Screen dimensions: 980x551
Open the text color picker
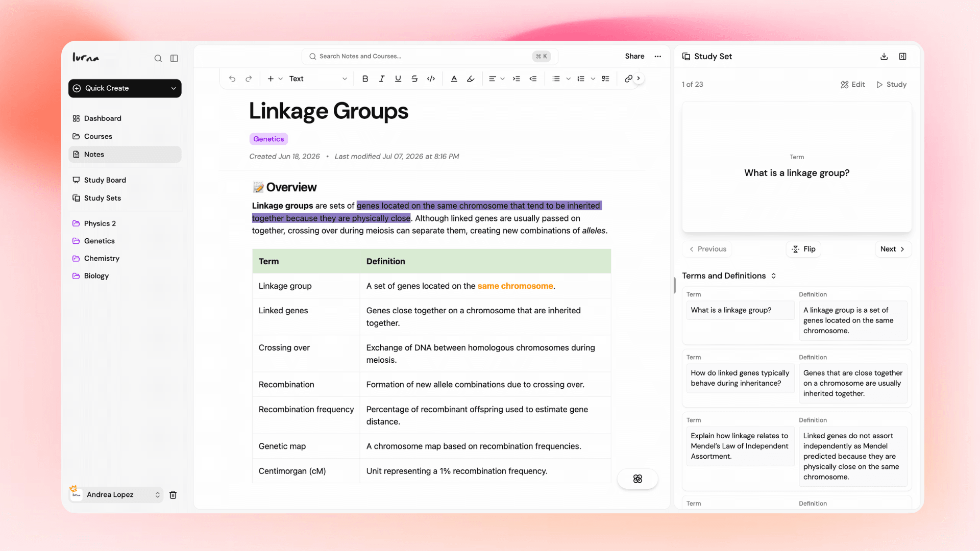(x=454, y=79)
